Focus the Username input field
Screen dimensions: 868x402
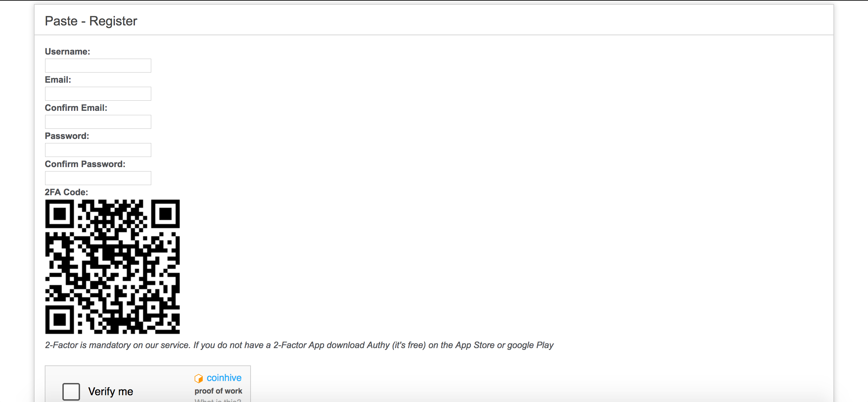[x=98, y=65]
